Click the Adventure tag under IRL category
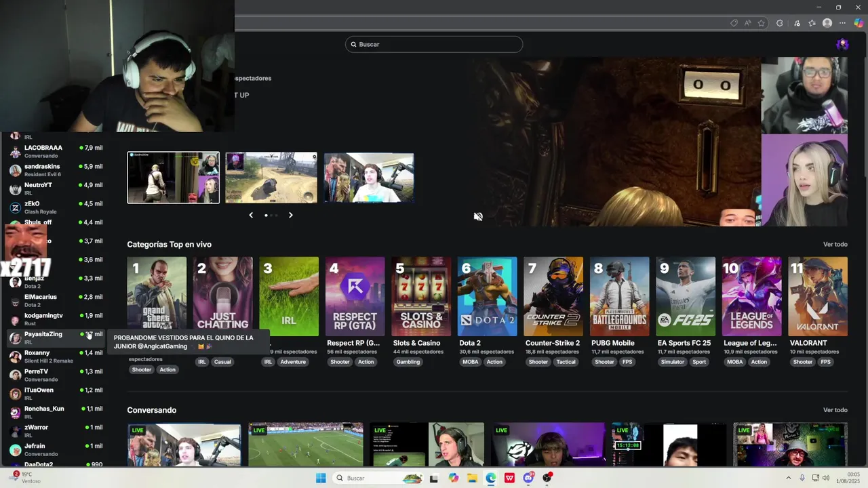This screenshot has height=488, width=868. 293,362
